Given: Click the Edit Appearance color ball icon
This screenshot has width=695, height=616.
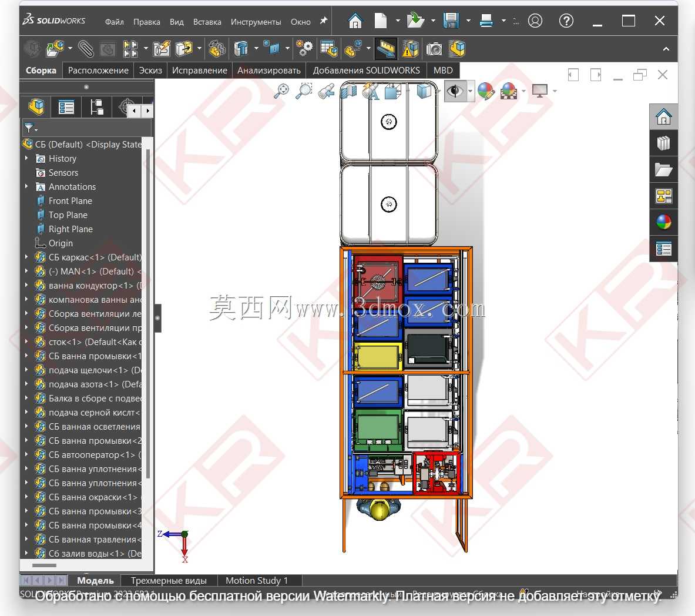Looking at the screenshot, I should [486, 91].
